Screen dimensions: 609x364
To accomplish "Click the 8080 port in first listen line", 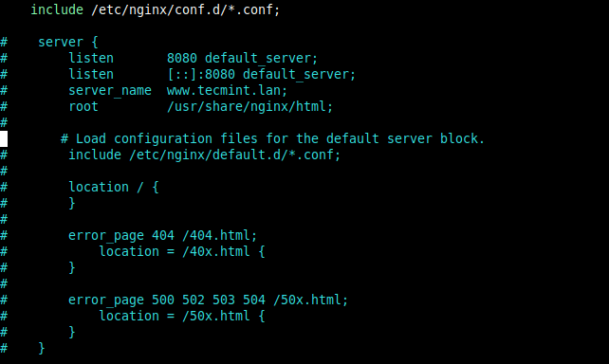I will (x=182, y=58).
